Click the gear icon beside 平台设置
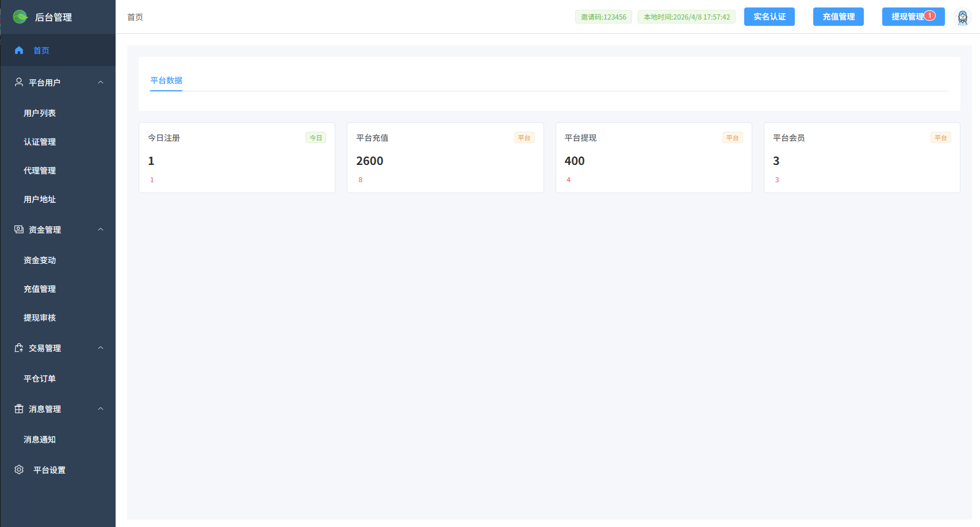Image resolution: width=980 pixels, height=527 pixels. coord(19,470)
